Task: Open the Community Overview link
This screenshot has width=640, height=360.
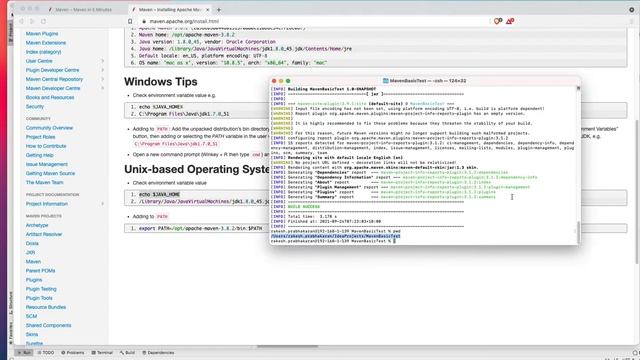Action: tap(49, 128)
